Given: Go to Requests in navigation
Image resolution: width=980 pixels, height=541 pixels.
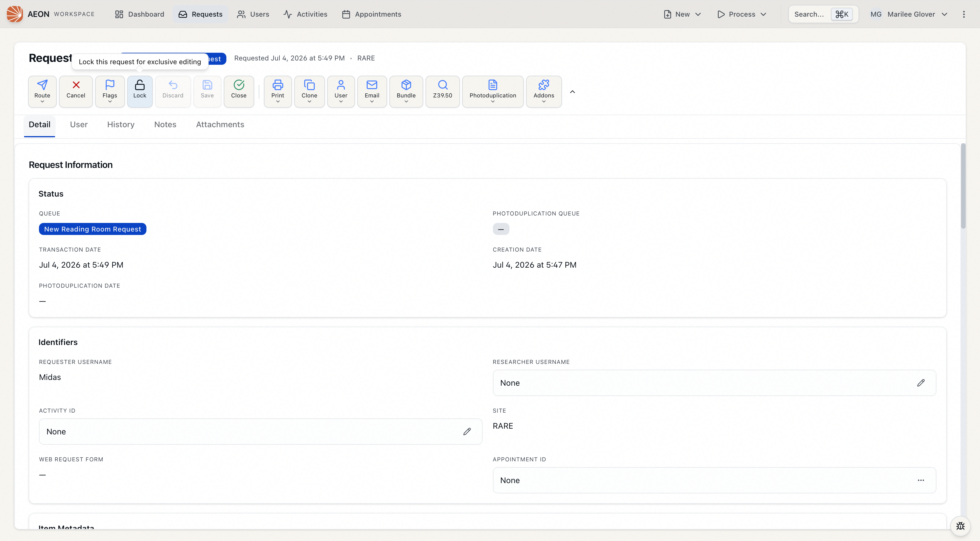Looking at the screenshot, I should coord(201,14).
